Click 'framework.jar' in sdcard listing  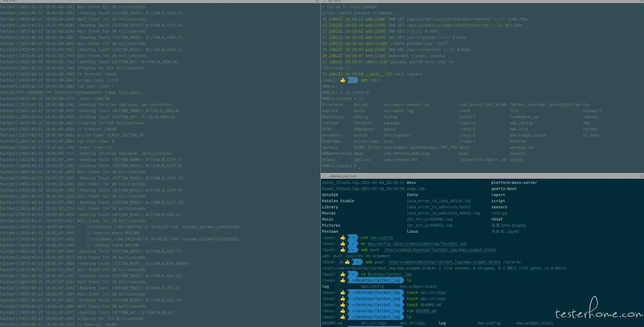(x=524, y=117)
